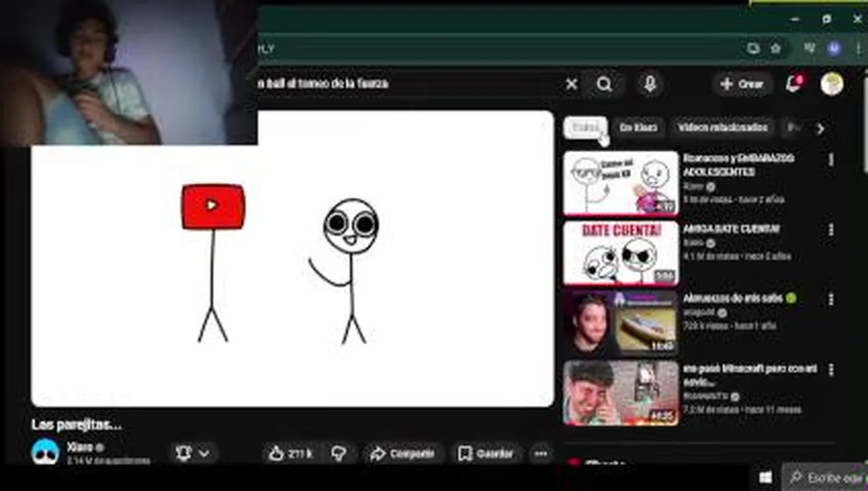Open the Windows Start button
Screen dimensions: 868x491
(765, 477)
